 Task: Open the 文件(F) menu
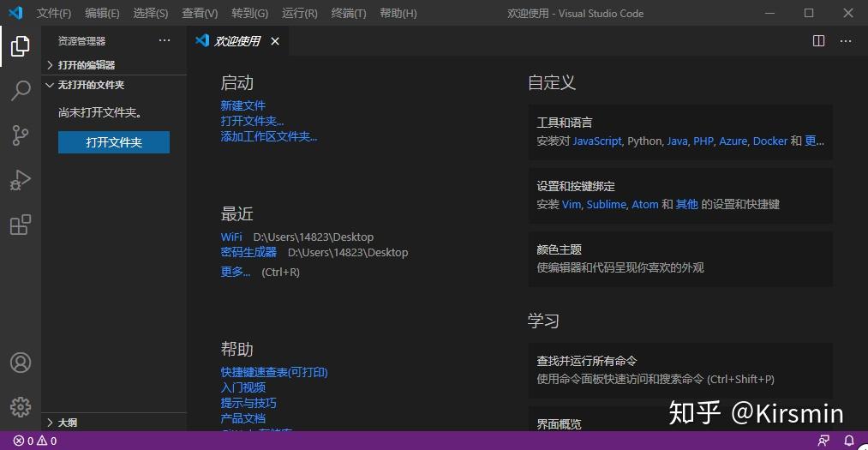pyautogui.click(x=54, y=13)
